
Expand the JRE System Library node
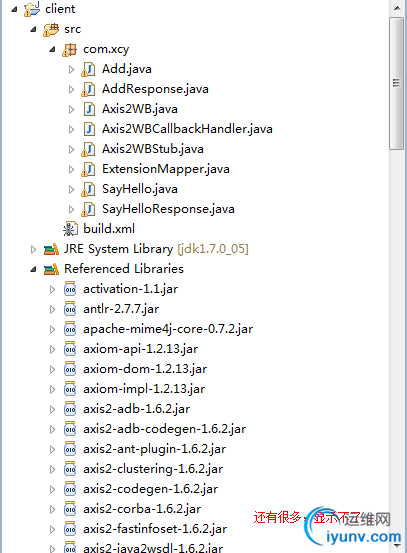click(x=33, y=250)
